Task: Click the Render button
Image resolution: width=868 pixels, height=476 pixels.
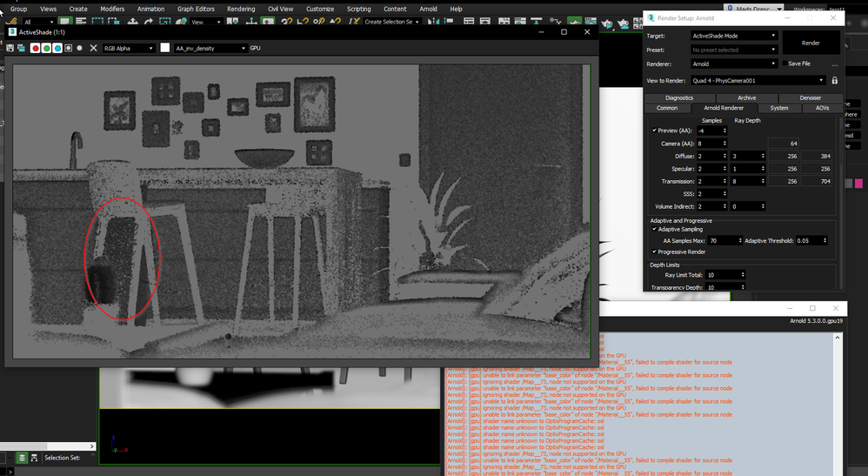Action: coord(811,43)
